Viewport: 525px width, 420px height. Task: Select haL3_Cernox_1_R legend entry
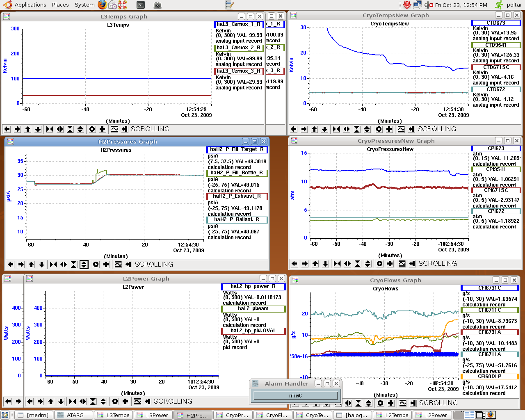pos(238,24)
